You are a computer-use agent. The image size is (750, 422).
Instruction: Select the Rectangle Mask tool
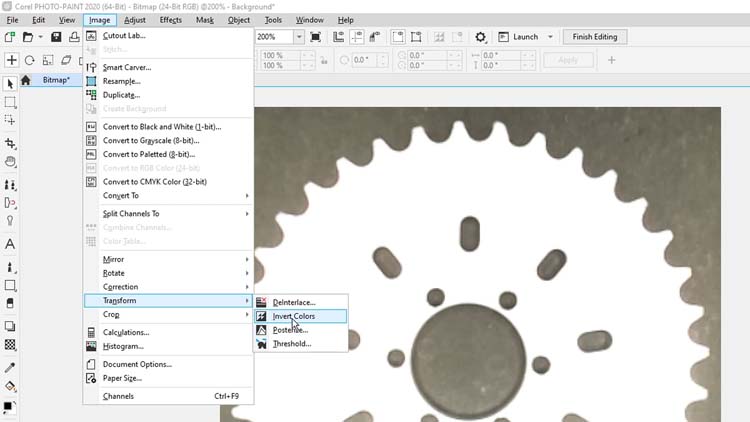10,102
